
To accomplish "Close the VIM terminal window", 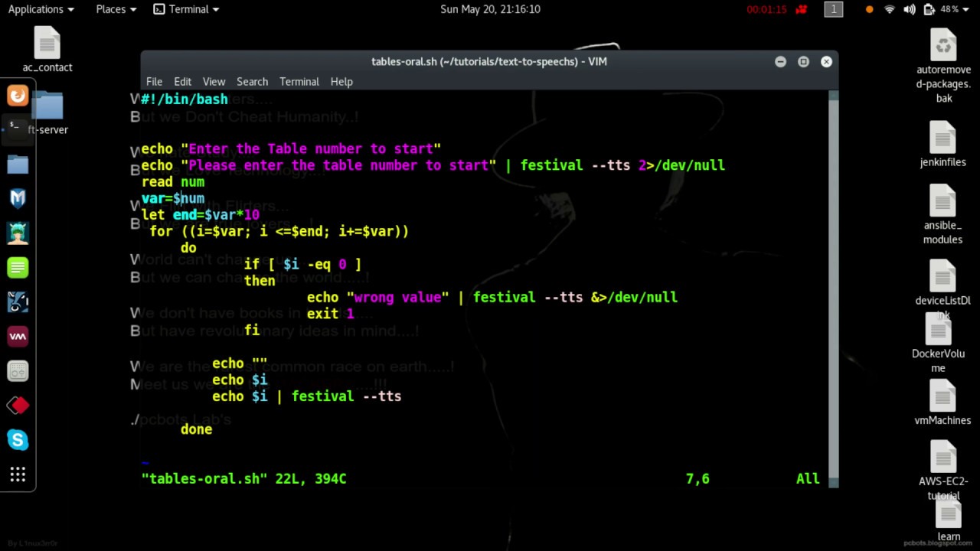I will point(826,61).
